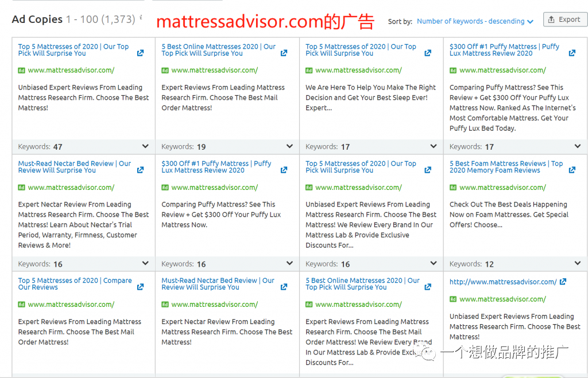
Task: Open 'Top 5 Mattresses' title above 'We Are Here To Help'
Action: click(x=361, y=50)
